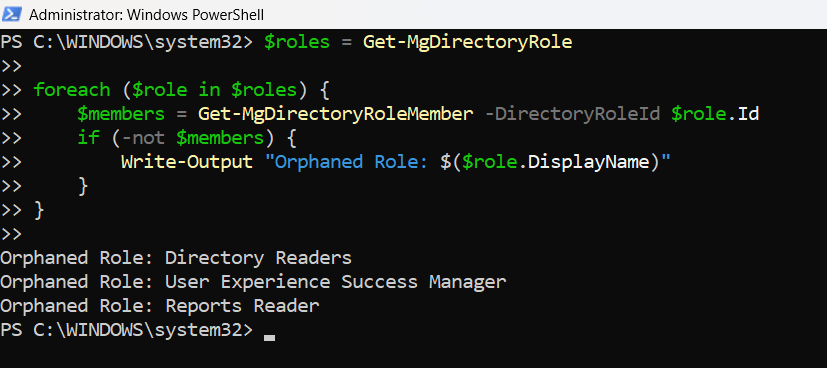Click the Get-MgDirectoryRole command on first line
The height and width of the screenshot is (368, 827).
click(x=467, y=42)
